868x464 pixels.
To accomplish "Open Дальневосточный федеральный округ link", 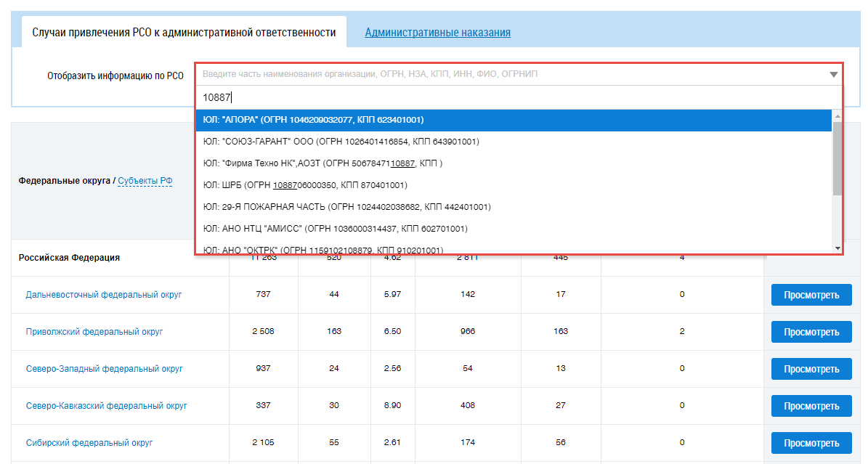I will [103, 295].
